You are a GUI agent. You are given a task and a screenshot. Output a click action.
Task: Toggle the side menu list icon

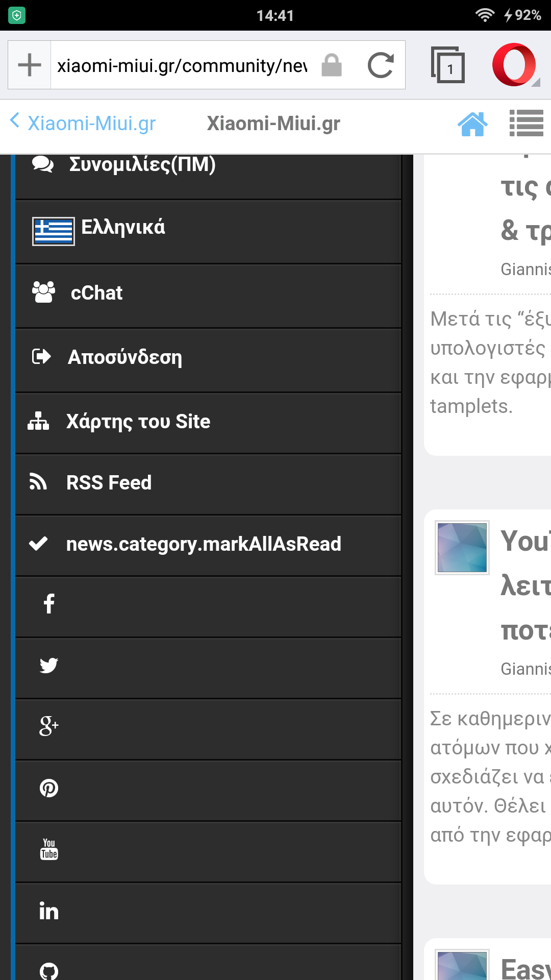(526, 124)
